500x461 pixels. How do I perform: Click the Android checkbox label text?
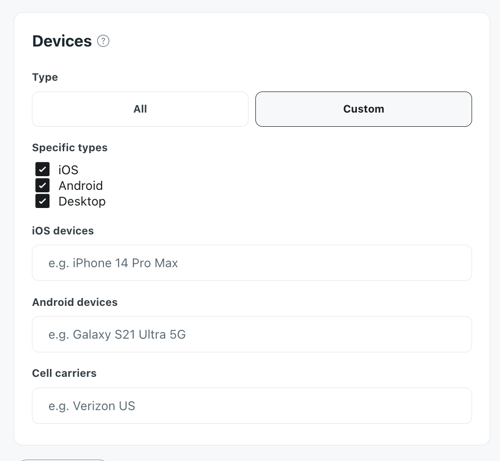coord(81,186)
